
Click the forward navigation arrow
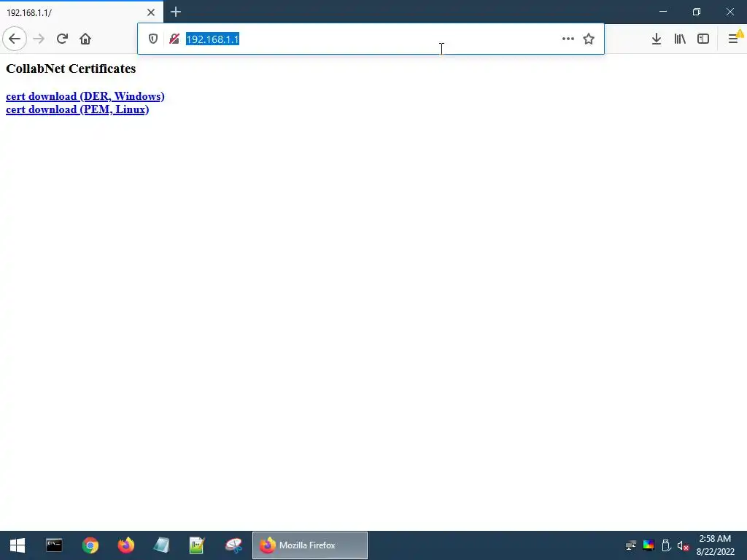39,39
